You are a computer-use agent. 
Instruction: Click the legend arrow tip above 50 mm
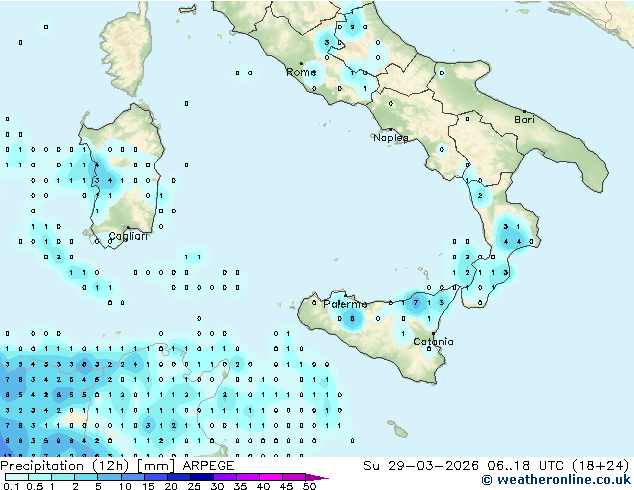[317, 477]
